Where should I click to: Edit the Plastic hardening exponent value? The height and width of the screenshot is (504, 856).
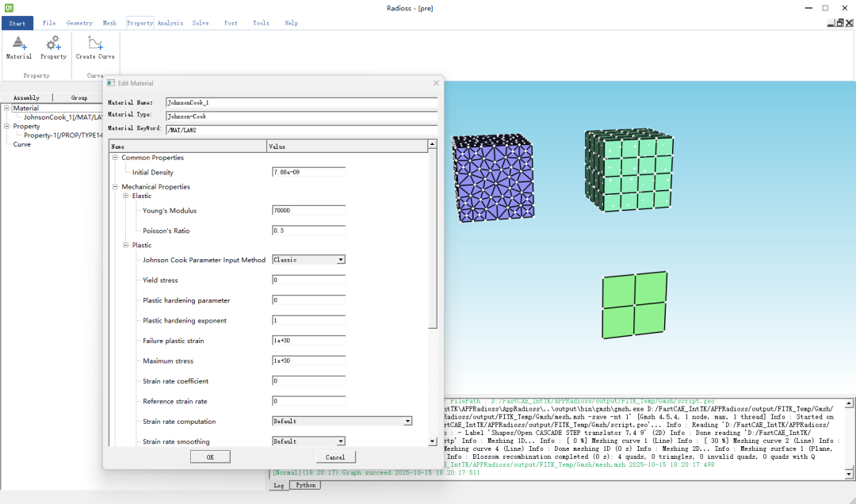point(308,320)
